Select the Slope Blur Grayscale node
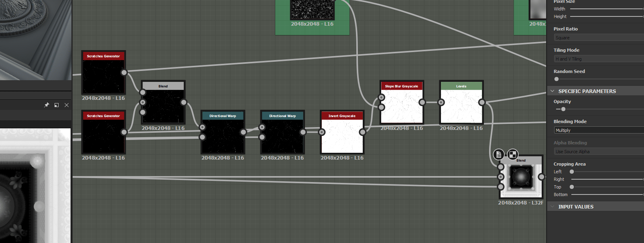The height and width of the screenshot is (243, 644). pos(402,102)
